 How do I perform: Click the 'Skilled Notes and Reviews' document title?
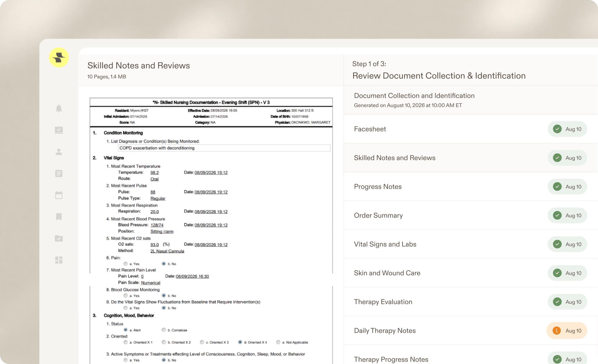tap(138, 65)
